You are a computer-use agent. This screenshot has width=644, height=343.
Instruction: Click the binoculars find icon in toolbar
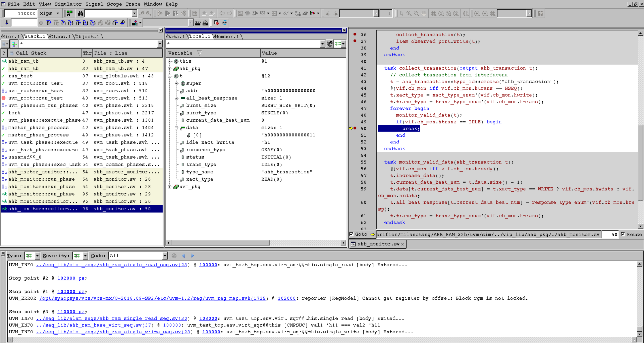pyautogui.click(x=80, y=13)
